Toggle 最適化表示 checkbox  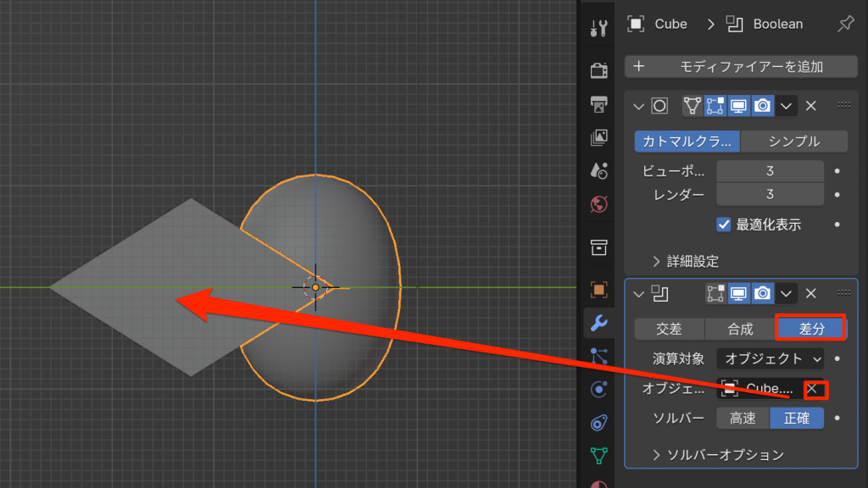pos(724,225)
